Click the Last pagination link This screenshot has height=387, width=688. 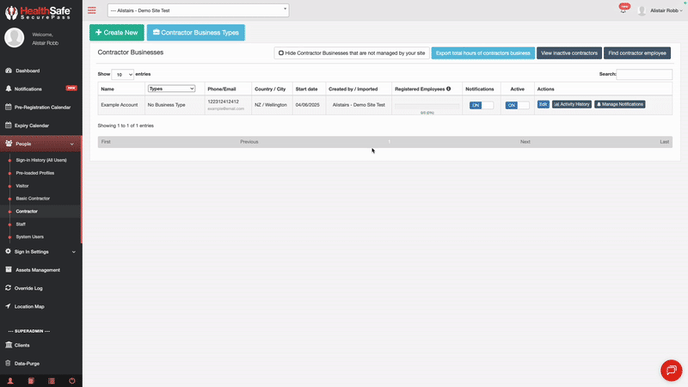coord(664,142)
